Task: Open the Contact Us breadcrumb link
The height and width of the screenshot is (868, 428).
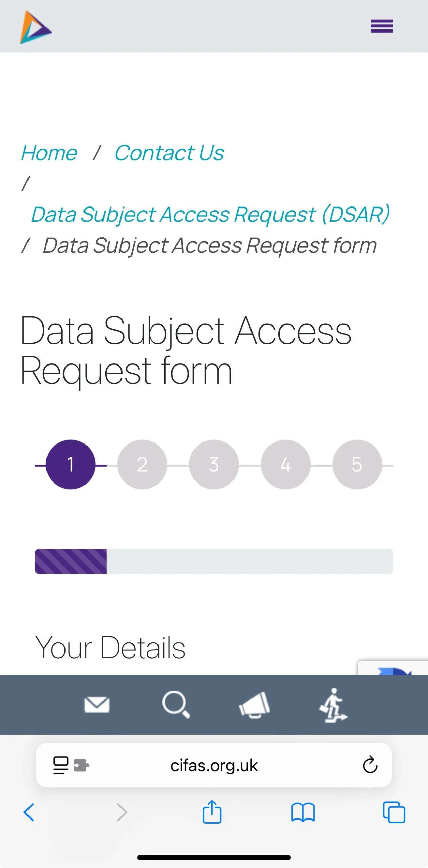Action: click(x=169, y=153)
